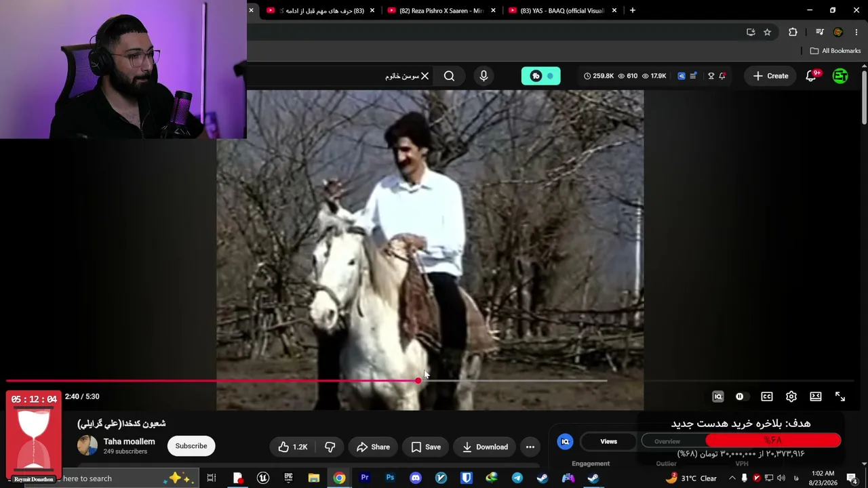This screenshot has height=488, width=868.
Task: Click the Create button
Action: [x=770, y=76]
